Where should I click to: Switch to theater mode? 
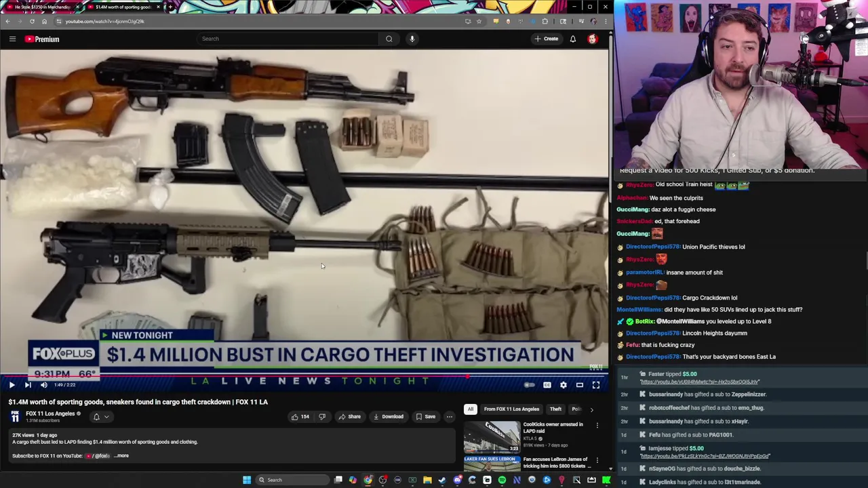580,385
